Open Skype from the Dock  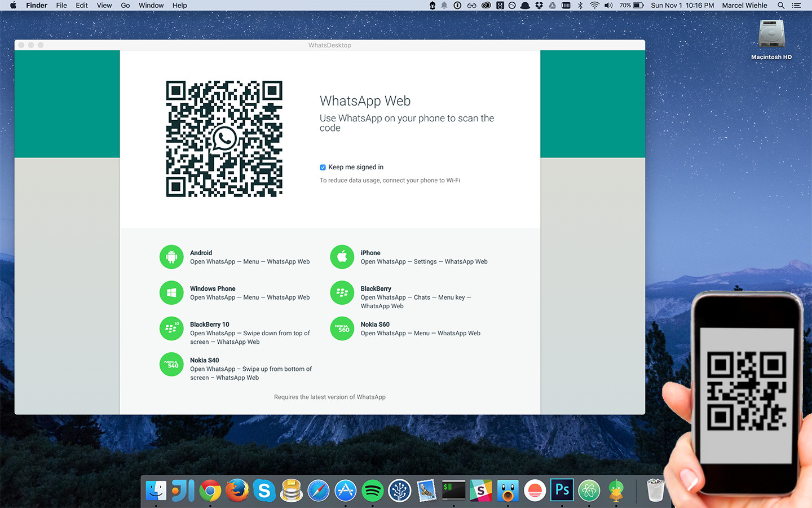coord(264,491)
